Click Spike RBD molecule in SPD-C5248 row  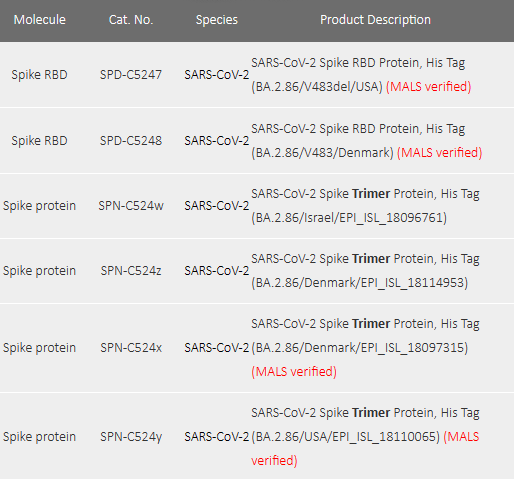pyautogui.click(x=39, y=141)
